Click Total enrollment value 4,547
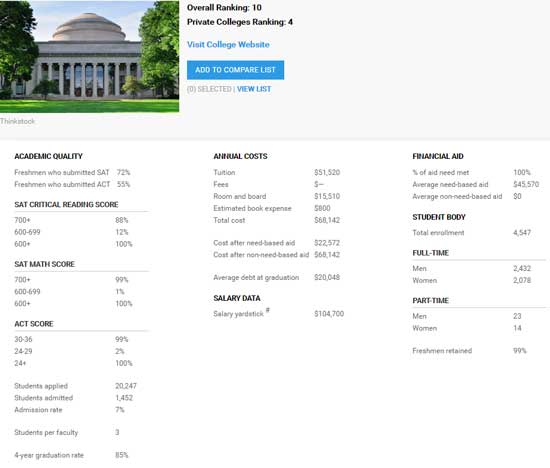This screenshot has height=468, width=550. [522, 233]
